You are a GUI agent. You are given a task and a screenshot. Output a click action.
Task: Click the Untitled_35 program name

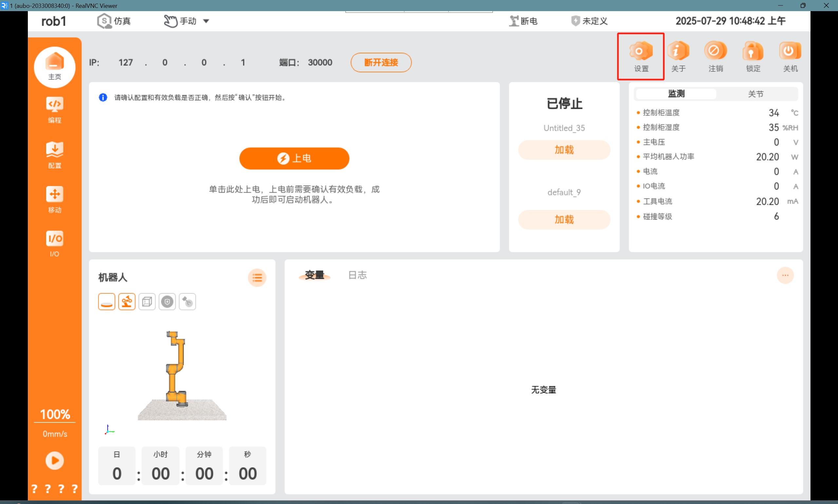(x=564, y=128)
